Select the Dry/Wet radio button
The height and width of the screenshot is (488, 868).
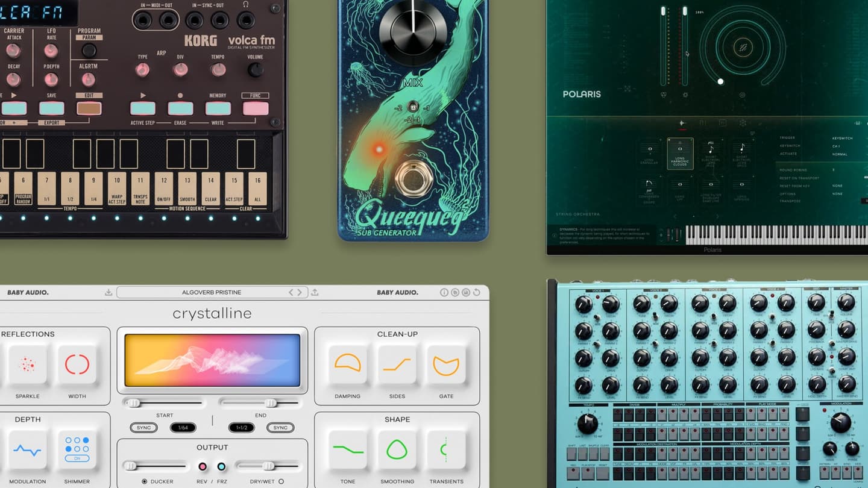tap(281, 481)
